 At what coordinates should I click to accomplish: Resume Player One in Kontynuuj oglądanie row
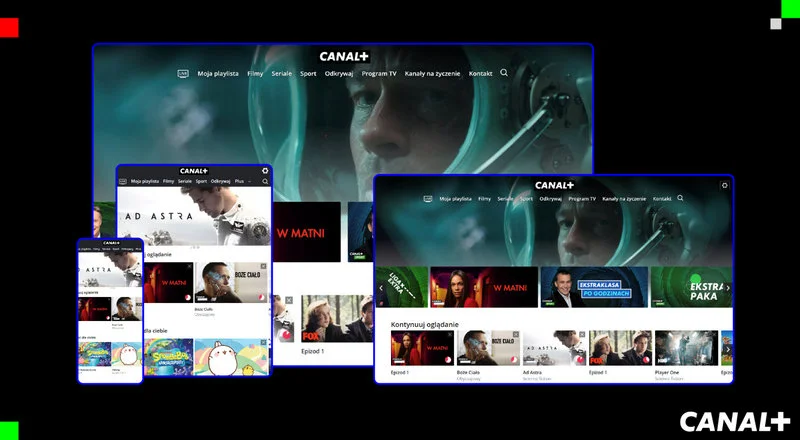click(687, 348)
